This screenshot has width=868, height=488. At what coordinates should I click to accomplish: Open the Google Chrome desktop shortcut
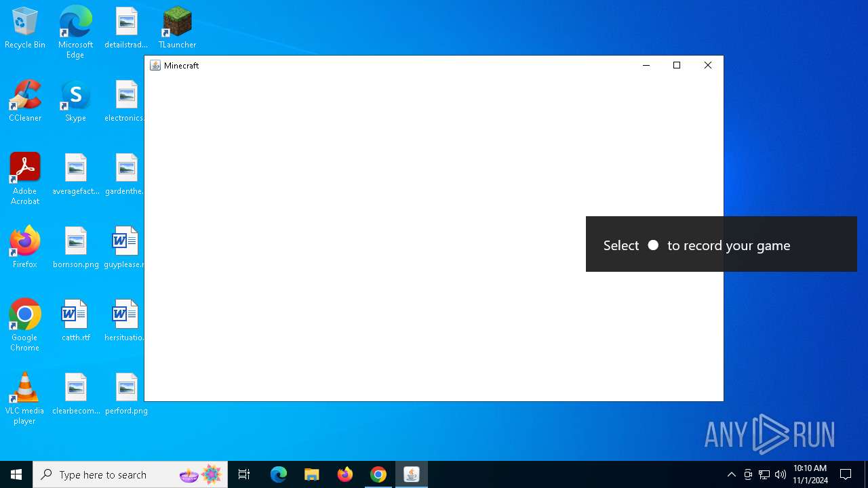25,325
